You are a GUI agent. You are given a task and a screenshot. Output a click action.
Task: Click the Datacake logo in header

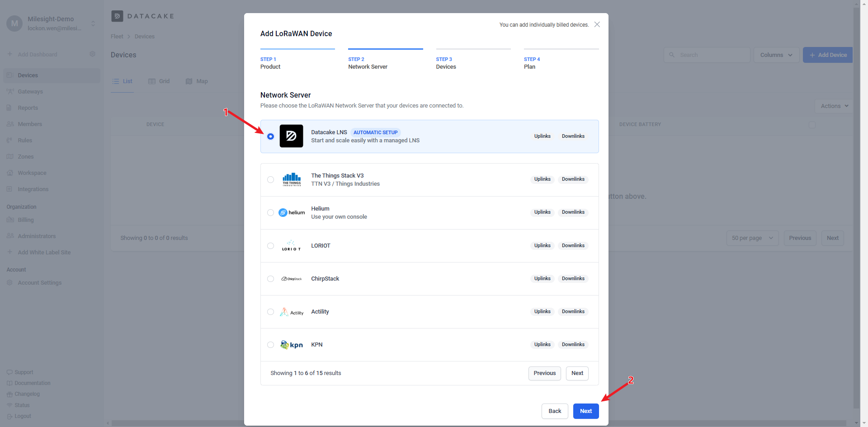tap(143, 16)
